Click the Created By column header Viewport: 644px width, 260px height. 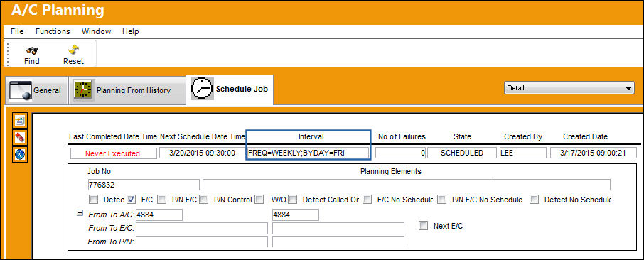click(x=523, y=136)
